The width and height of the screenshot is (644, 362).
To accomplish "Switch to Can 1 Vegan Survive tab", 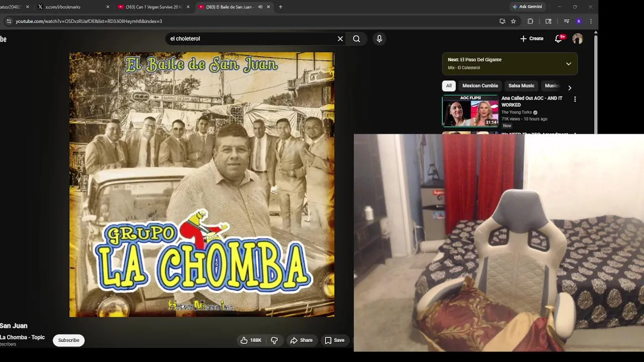I will (x=153, y=7).
